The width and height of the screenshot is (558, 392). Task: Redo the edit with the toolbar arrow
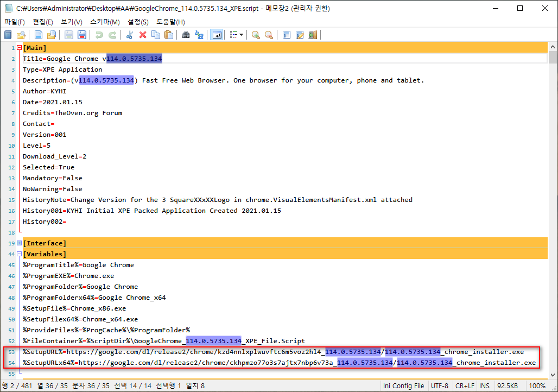point(112,35)
